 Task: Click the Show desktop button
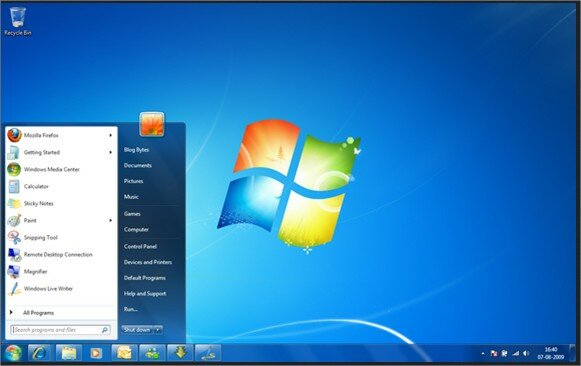(572, 353)
